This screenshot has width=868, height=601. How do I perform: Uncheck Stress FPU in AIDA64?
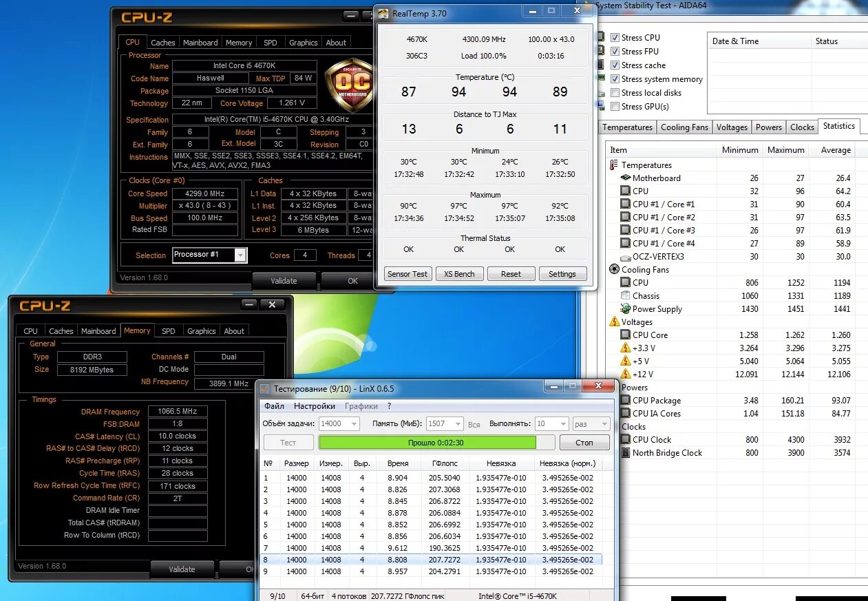pyautogui.click(x=615, y=52)
